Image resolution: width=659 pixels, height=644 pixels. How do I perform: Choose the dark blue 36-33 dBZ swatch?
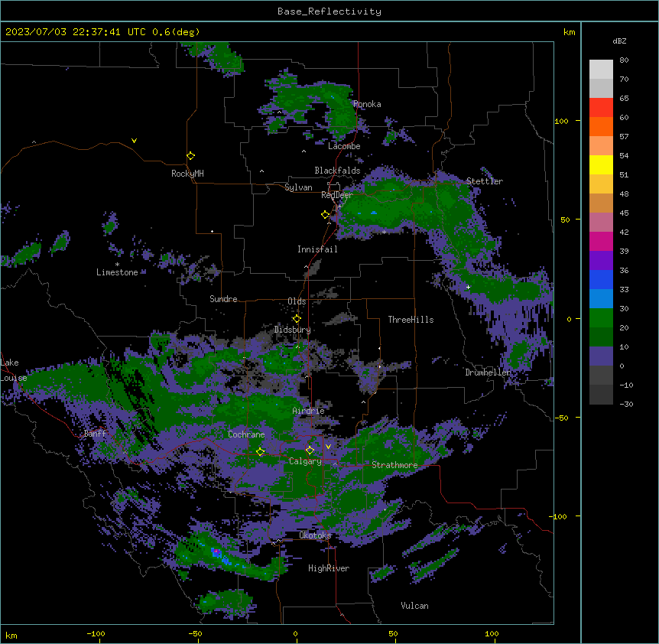[601, 279]
